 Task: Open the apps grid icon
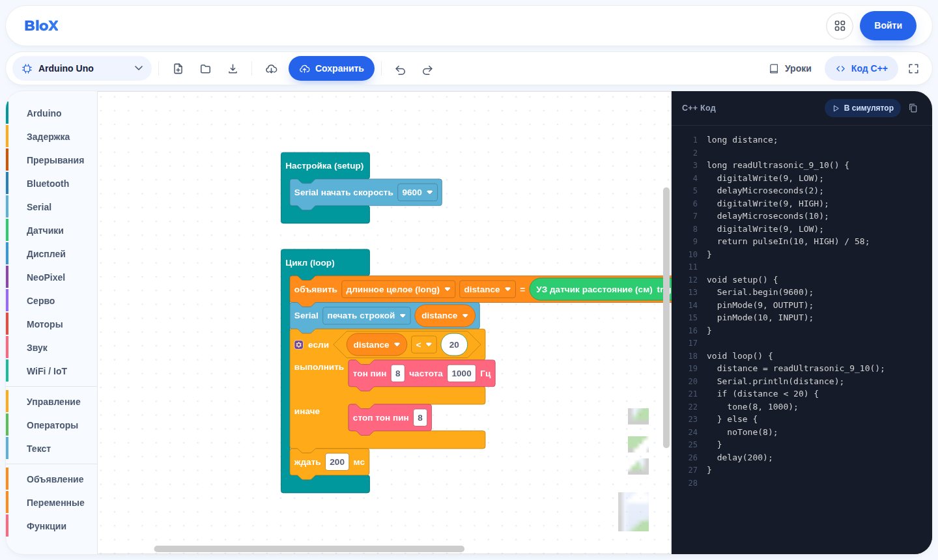click(x=840, y=26)
